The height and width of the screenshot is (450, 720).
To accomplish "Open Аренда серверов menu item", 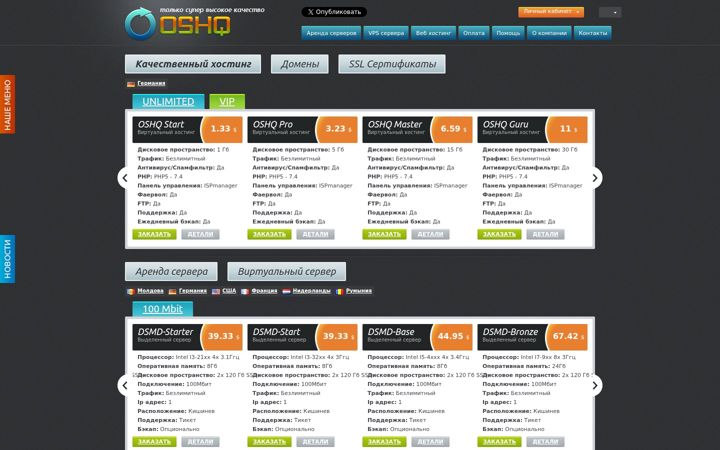I will coord(331,33).
